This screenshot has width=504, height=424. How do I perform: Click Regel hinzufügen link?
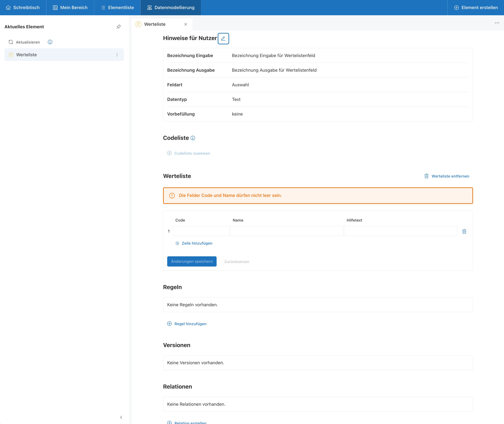click(x=187, y=324)
